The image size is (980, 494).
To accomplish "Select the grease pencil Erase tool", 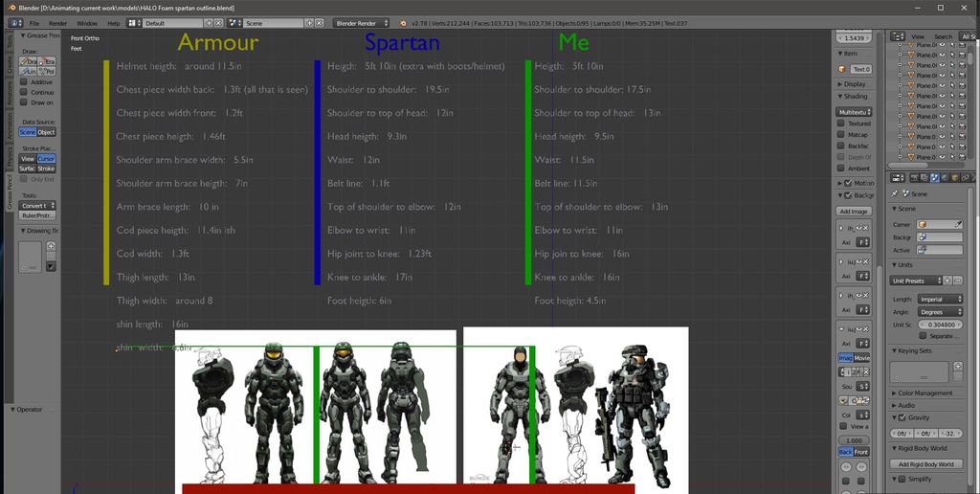I will click(x=47, y=61).
